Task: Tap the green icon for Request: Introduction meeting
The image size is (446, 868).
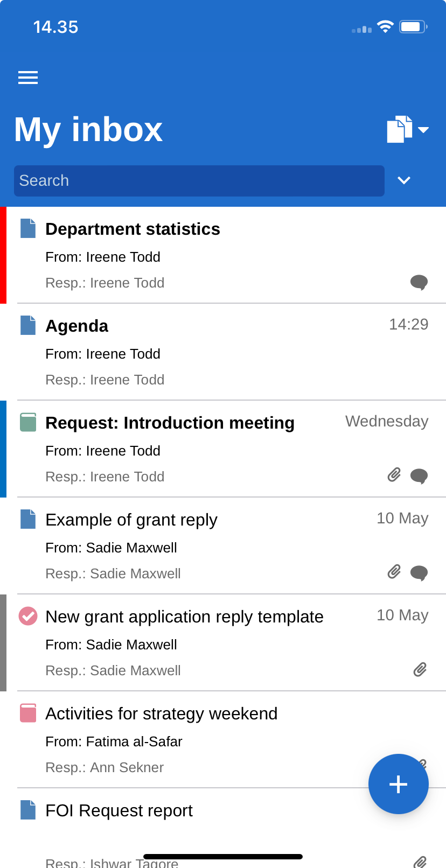Action: click(28, 422)
